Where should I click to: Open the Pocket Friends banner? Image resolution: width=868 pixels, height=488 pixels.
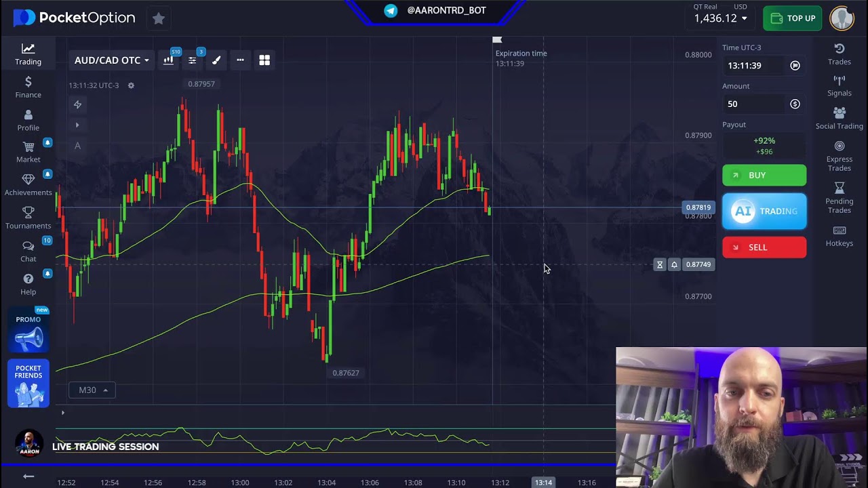click(x=28, y=383)
